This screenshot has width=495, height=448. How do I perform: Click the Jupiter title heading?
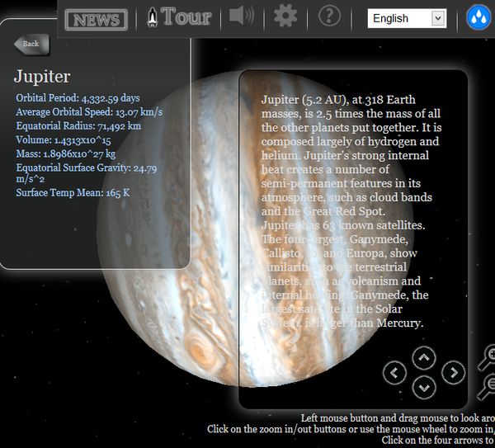pyautogui.click(x=42, y=77)
